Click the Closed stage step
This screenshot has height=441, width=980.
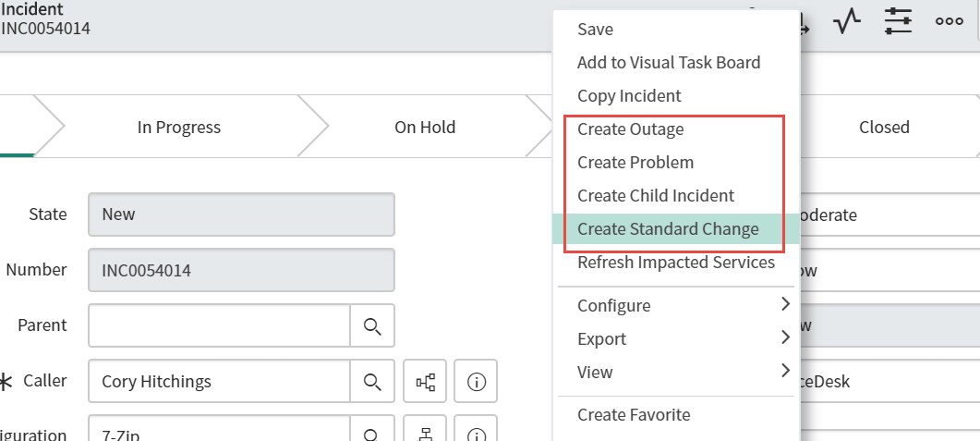(884, 128)
